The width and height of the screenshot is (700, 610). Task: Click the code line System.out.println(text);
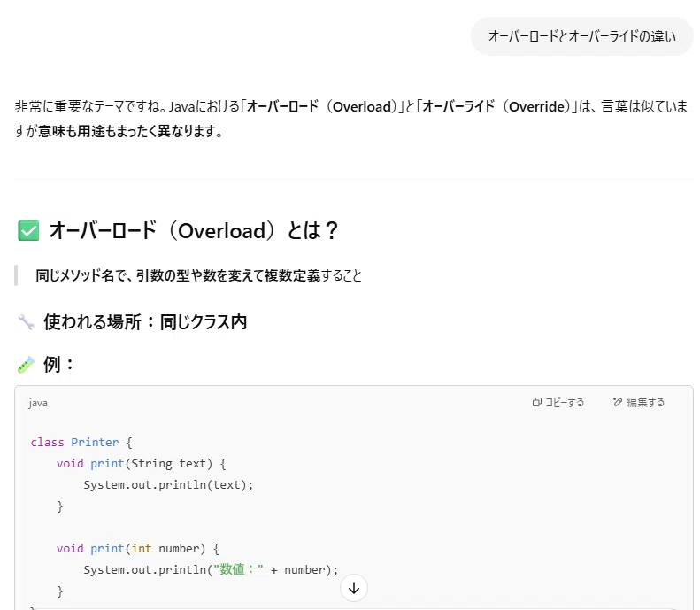168,484
